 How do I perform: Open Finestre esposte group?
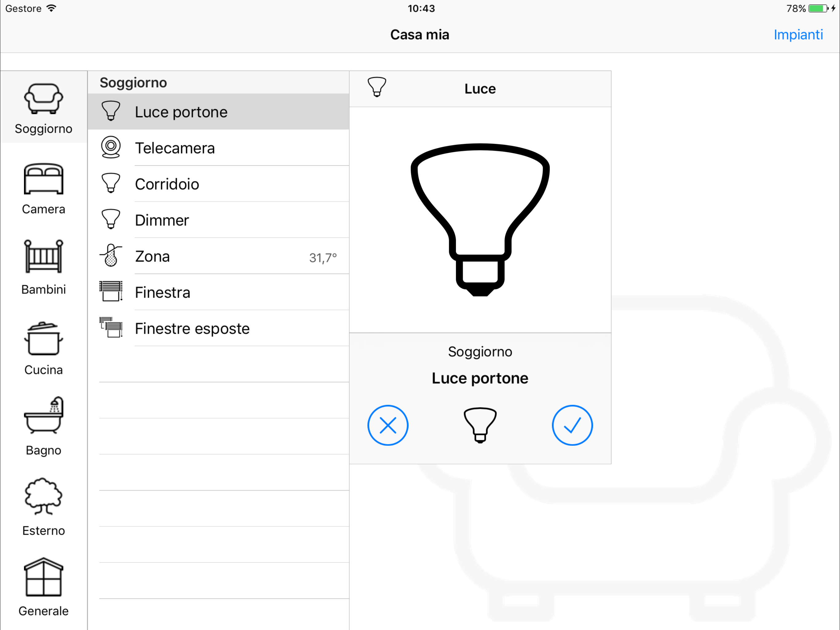(x=192, y=329)
